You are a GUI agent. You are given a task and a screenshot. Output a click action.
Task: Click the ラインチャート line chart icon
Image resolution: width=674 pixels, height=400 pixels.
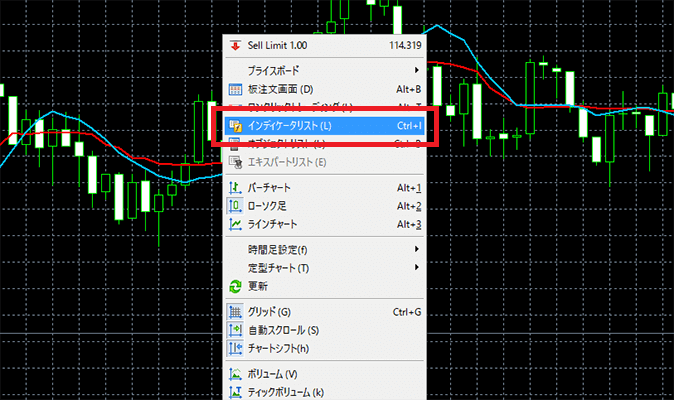click(235, 224)
